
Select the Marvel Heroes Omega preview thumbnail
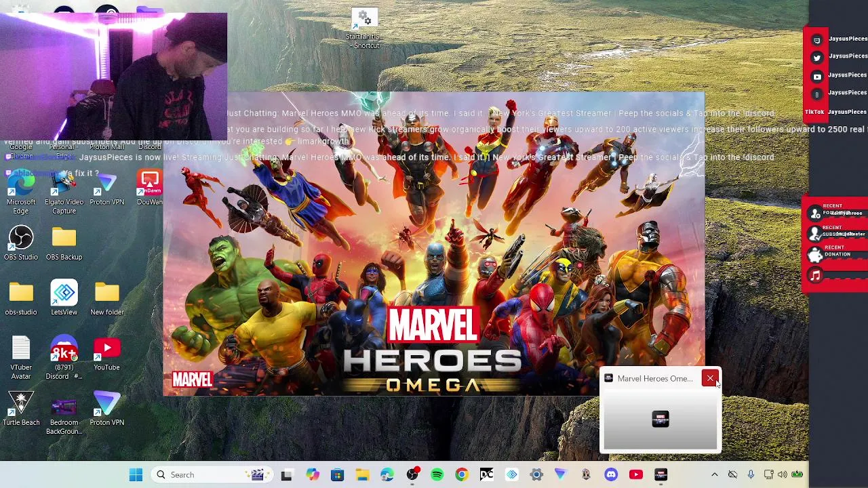click(660, 419)
